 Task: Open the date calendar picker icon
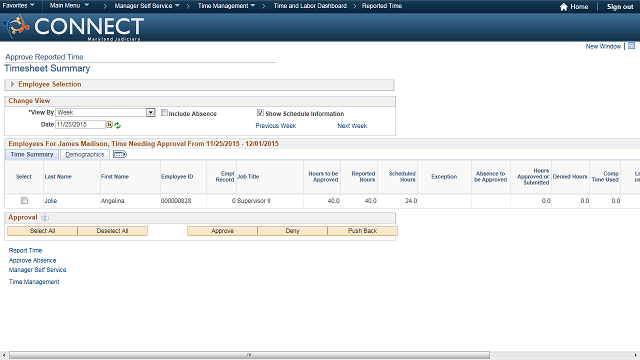(109, 124)
